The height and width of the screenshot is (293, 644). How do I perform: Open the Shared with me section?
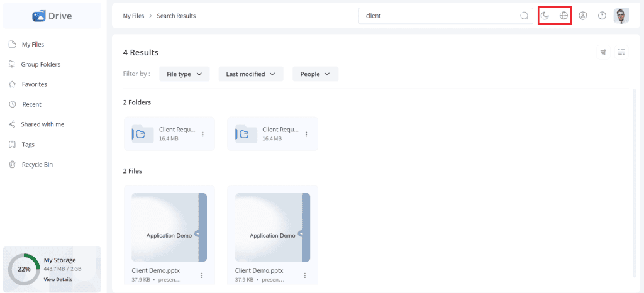click(36, 124)
